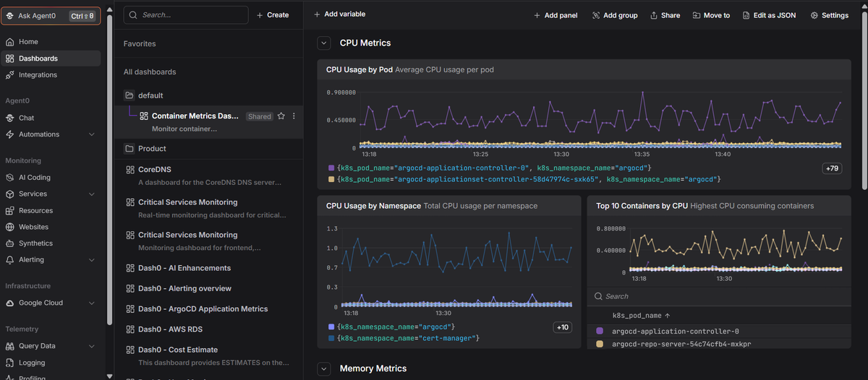Show the +79 hidden pod series

point(831,168)
